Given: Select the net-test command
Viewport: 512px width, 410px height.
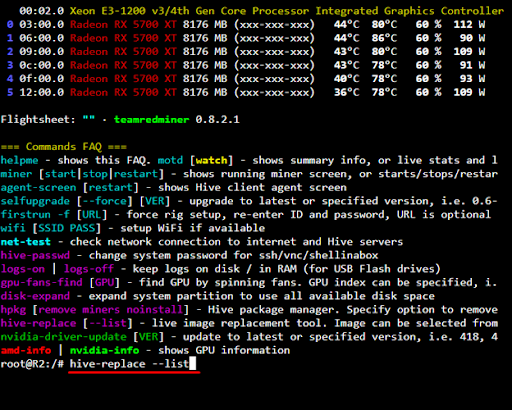Looking at the screenshot, I should tap(26, 242).
